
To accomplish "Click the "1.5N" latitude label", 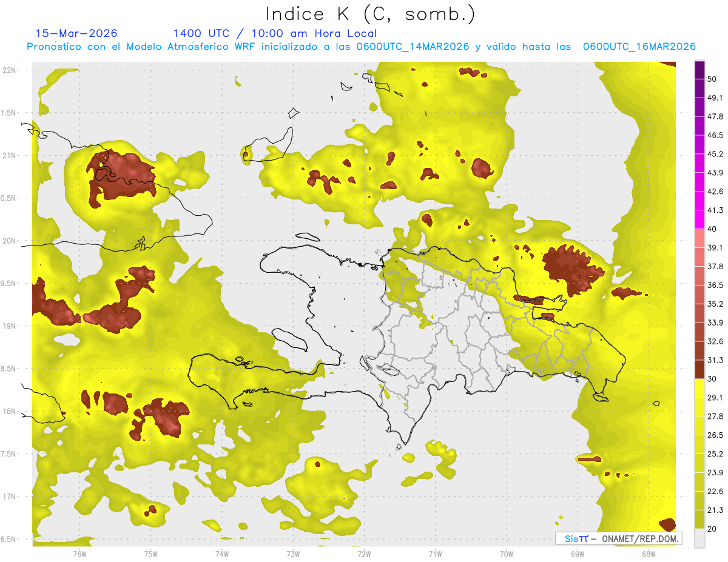I will [8, 113].
